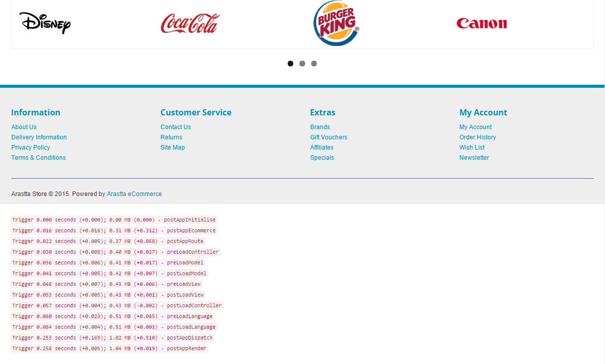The image size is (605, 364).
Task: Open Gift Vouchers under Extras
Action: [329, 137]
